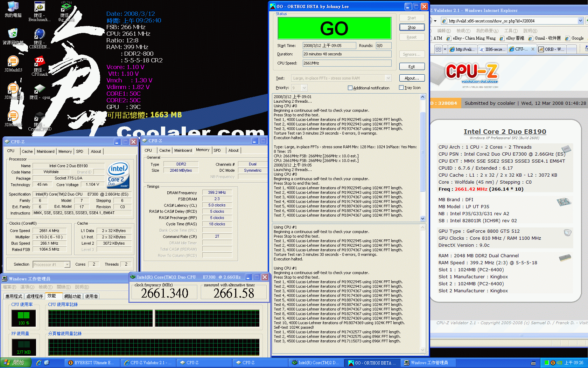Click the Stop button in Orthos
The image size is (588, 368).
coord(412,27)
